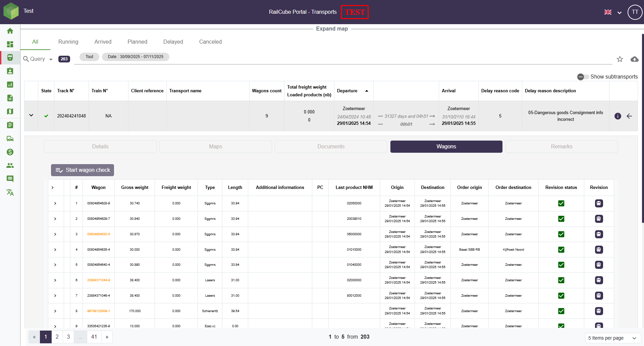The image size is (644, 346).
Task: Click the info icon on transport row
Action: pyautogui.click(x=618, y=116)
